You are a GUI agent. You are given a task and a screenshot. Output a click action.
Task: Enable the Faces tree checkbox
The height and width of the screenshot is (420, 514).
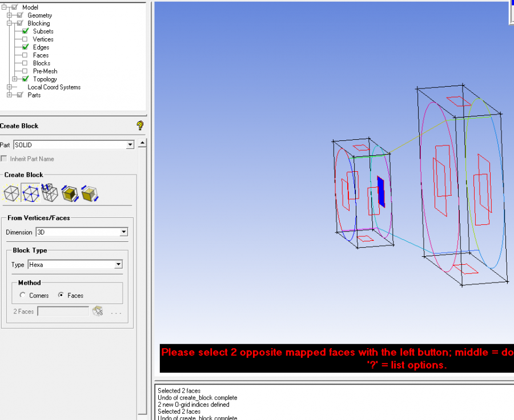point(25,55)
